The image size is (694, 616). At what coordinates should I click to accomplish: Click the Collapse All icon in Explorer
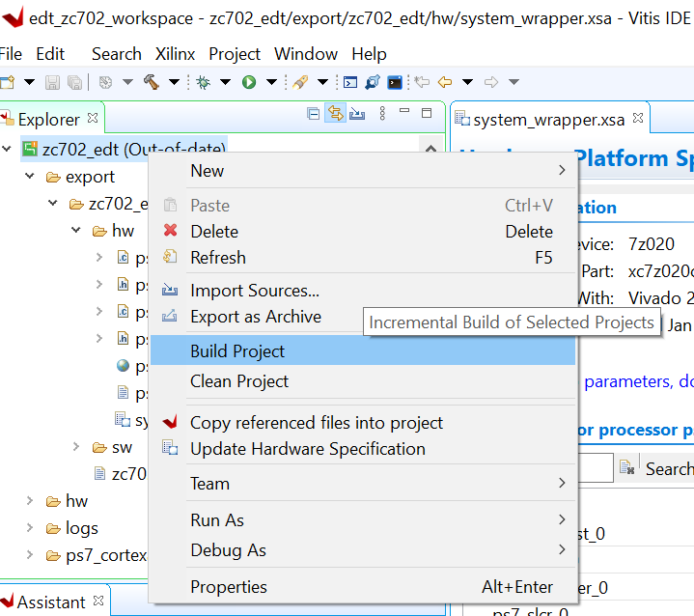[313, 114]
